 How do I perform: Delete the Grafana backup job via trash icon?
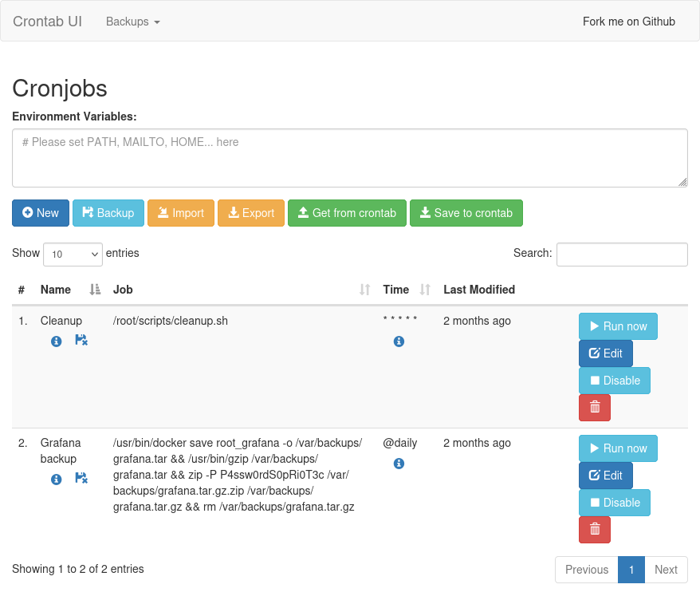(x=594, y=530)
